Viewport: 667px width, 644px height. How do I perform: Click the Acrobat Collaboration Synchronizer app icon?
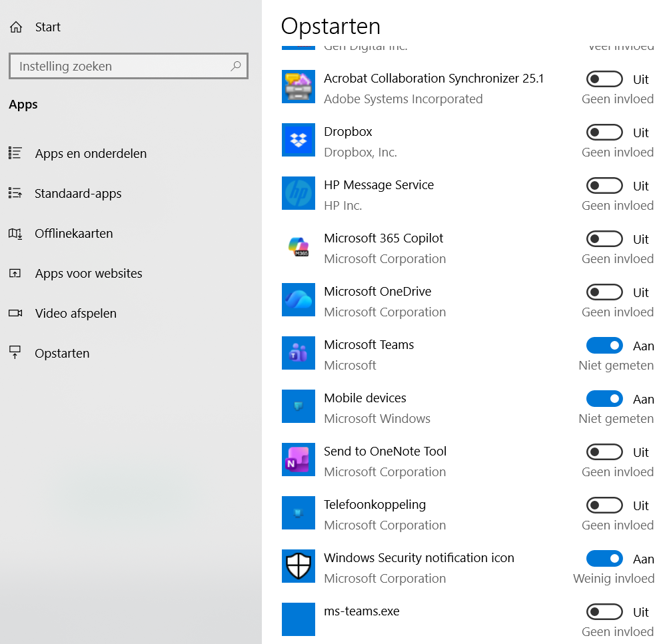299,87
